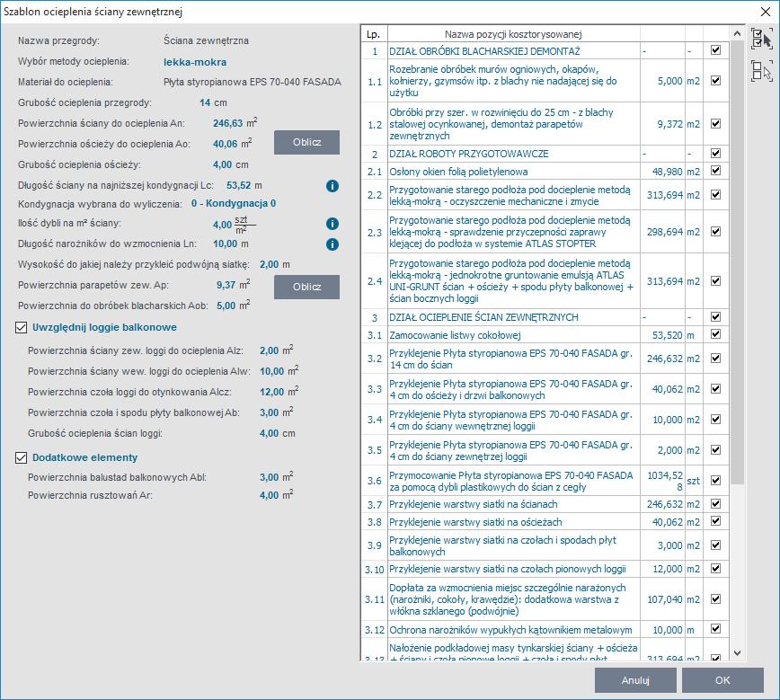Edit insulation thickness value 14 cm
Screen dimensions: 780x700
pos(205,103)
